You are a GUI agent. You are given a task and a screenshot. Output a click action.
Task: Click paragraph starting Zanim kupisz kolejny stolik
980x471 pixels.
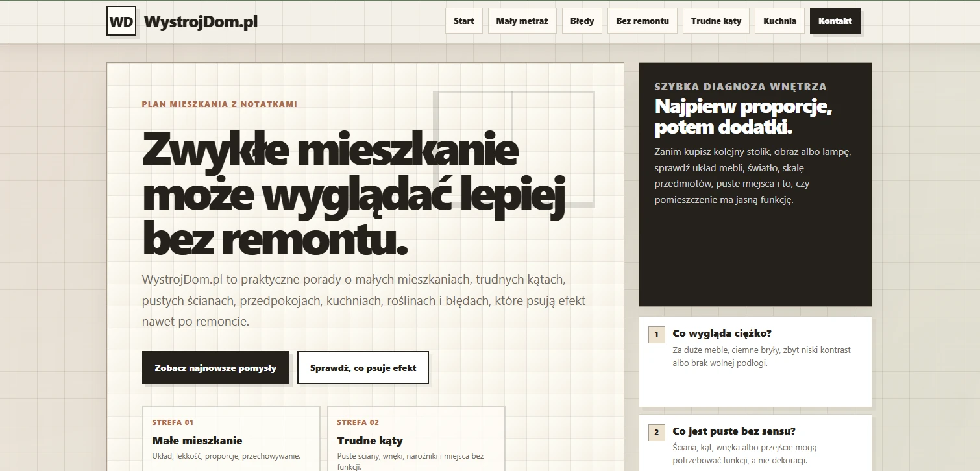point(753,176)
